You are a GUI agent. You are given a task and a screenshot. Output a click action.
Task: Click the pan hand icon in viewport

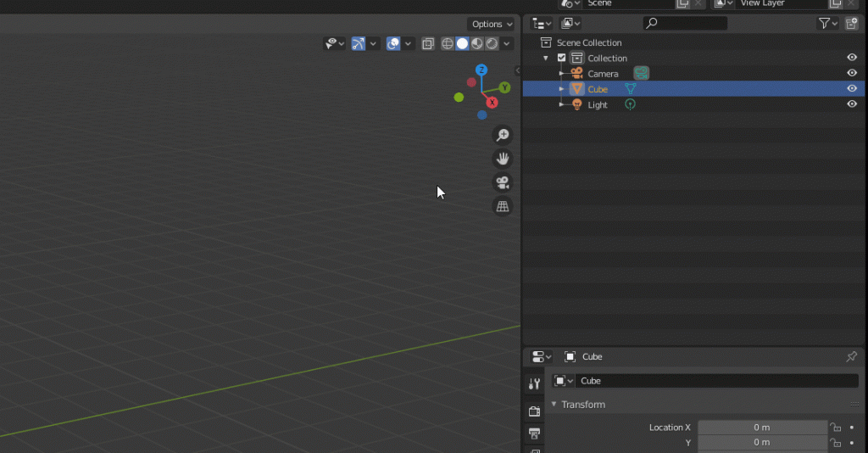coord(503,159)
